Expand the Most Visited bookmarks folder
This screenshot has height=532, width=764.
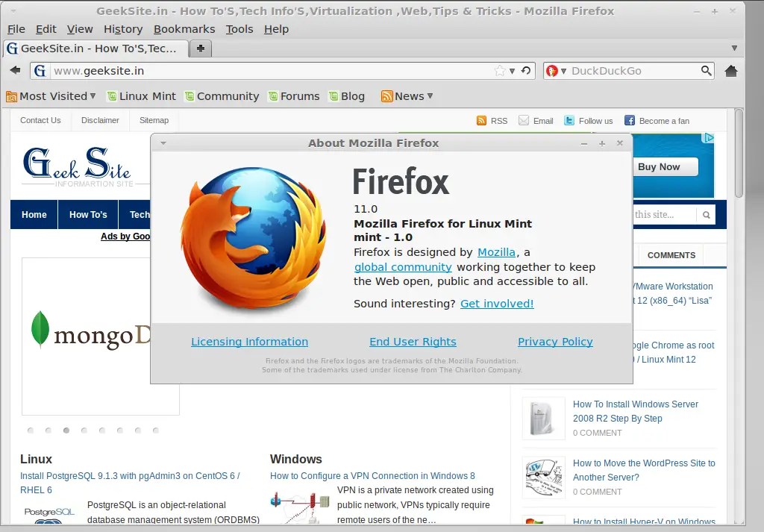[51, 96]
